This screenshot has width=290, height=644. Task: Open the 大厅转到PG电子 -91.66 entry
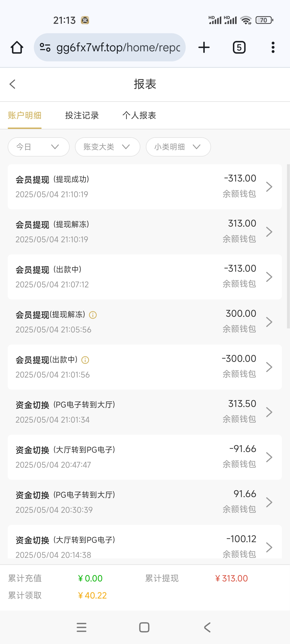point(145,457)
